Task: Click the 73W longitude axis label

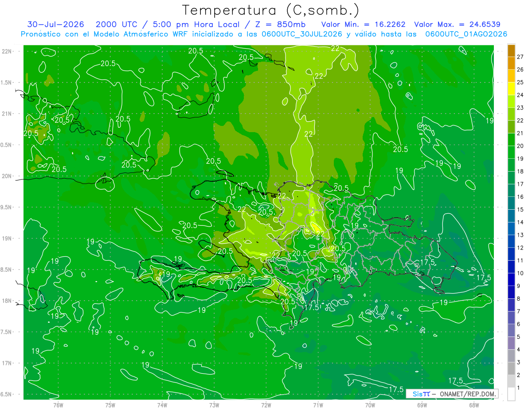Action: pyautogui.click(x=214, y=405)
